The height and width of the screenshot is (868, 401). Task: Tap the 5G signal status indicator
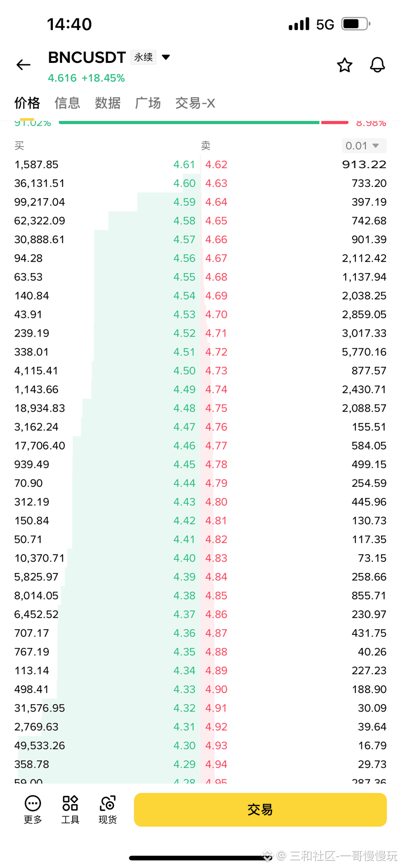pyautogui.click(x=325, y=24)
